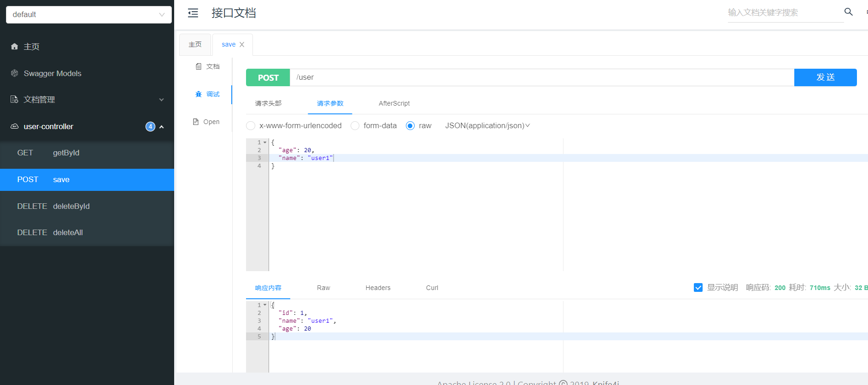This screenshot has height=385, width=868.
Task: Select raw radio button
Action: click(410, 126)
